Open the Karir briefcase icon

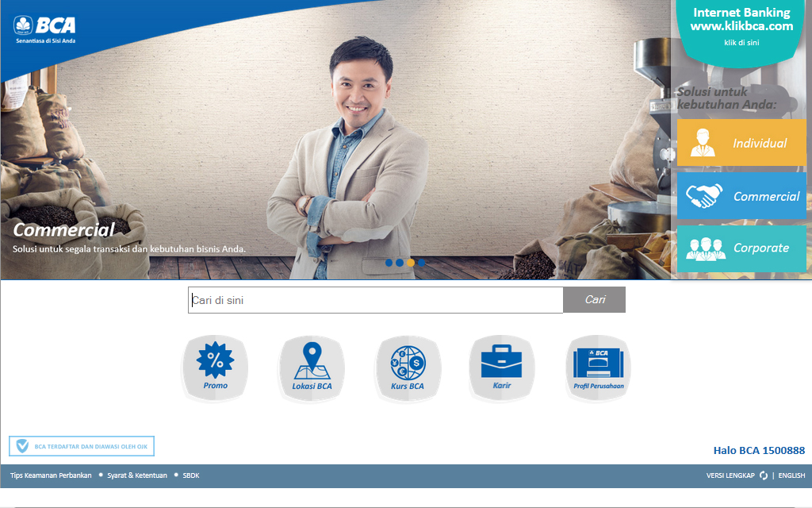pyautogui.click(x=502, y=368)
